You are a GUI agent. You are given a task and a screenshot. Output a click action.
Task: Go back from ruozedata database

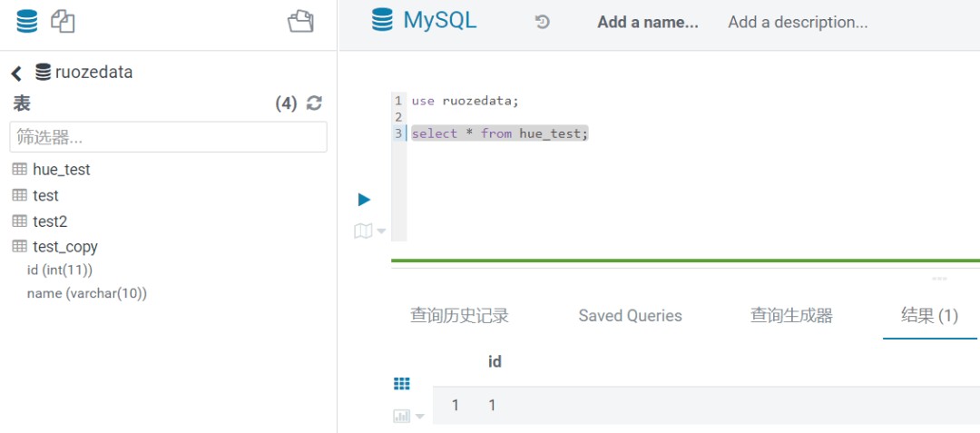16,74
